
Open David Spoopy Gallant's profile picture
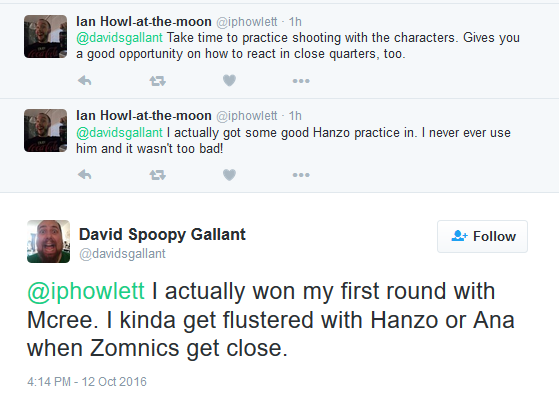click(x=48, y=241)
